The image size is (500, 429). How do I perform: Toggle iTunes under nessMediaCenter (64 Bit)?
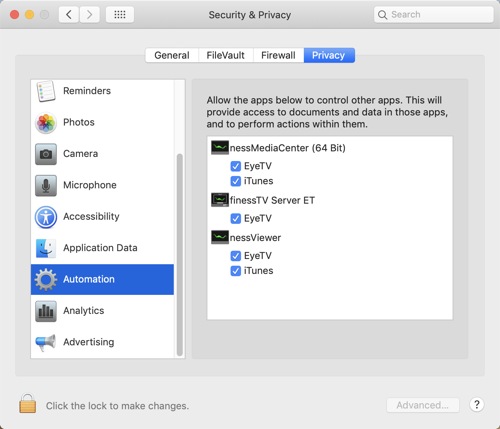click(236, 181)
